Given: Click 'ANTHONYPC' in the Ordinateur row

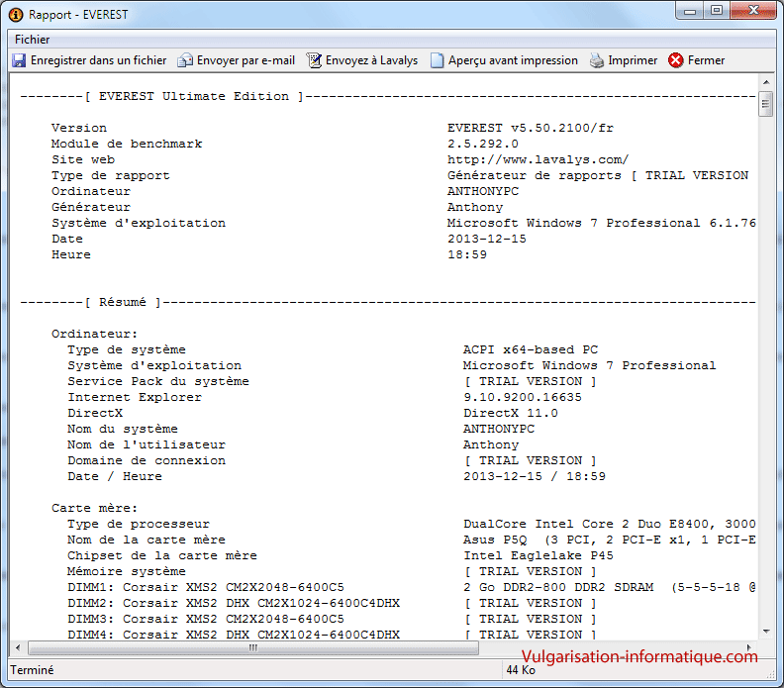Looking at the screenshot, I should tap(483, 191).
